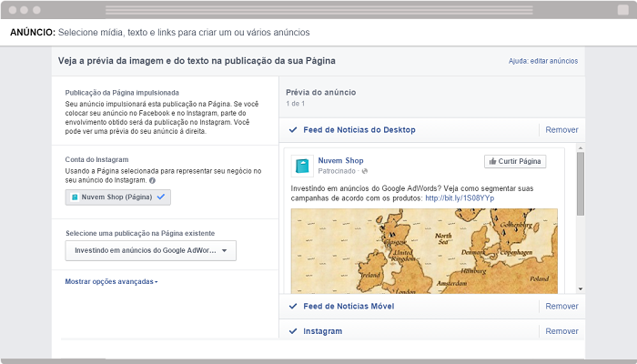Expand Mostrar opções avançadas
637x364 pixels.
[x=111, y=281]
